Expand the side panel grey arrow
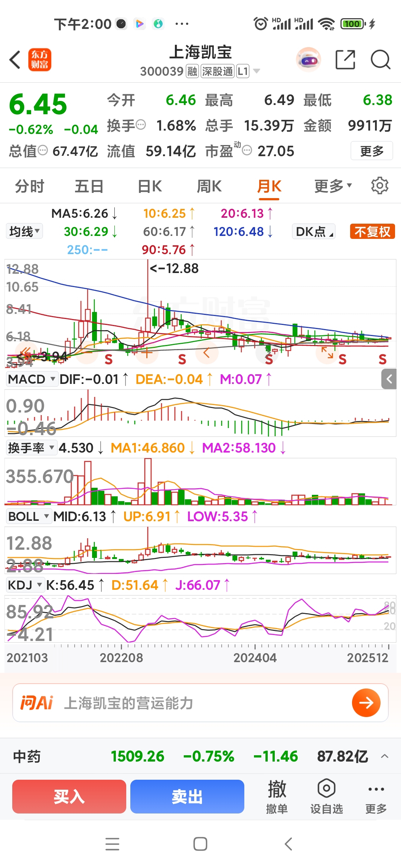This screenshot has height=868, width=401. [x=389, y=379]
